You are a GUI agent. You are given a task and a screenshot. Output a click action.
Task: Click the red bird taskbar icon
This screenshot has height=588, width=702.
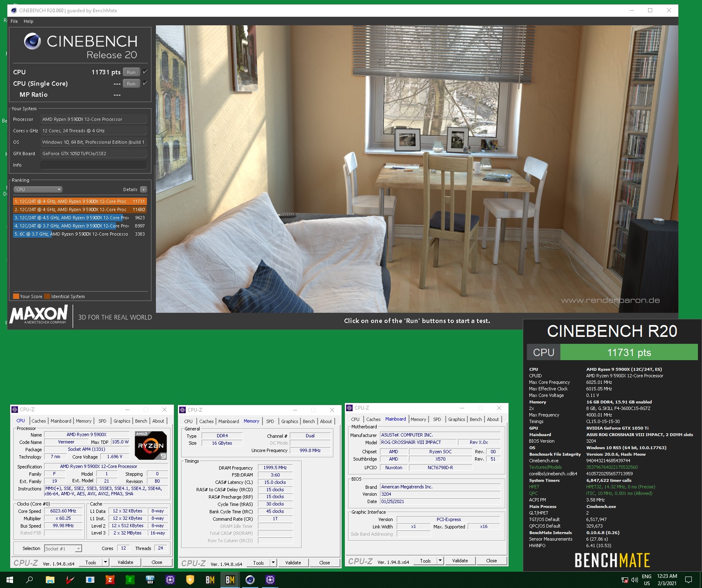pos(70,580)
